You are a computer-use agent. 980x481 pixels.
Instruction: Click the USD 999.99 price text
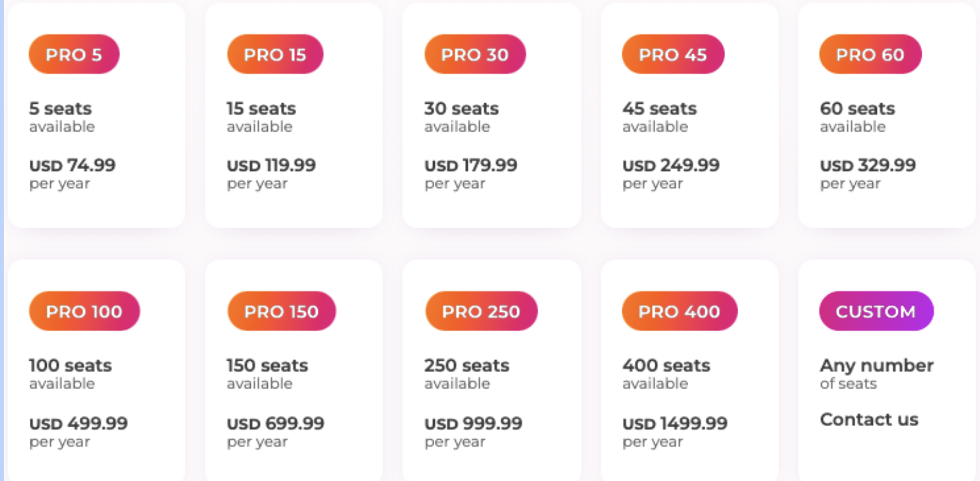tap(473, 423)
